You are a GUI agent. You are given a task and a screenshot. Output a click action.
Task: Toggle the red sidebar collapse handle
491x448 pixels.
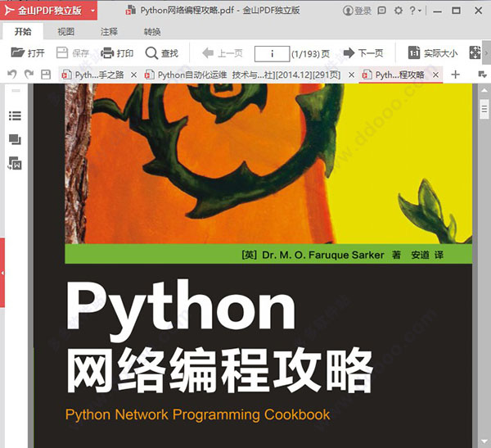point(2,273)
